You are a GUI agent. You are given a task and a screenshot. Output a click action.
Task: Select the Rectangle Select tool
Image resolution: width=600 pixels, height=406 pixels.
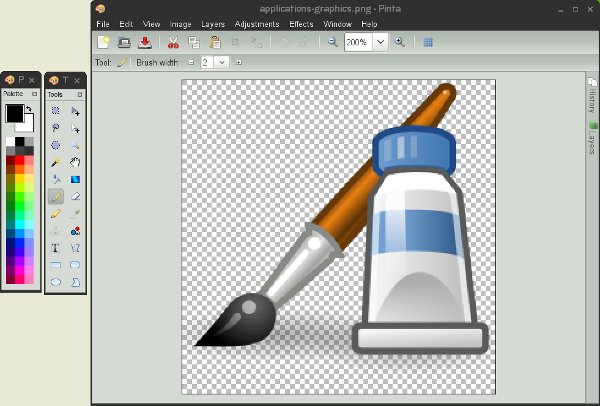pos(56,111)
